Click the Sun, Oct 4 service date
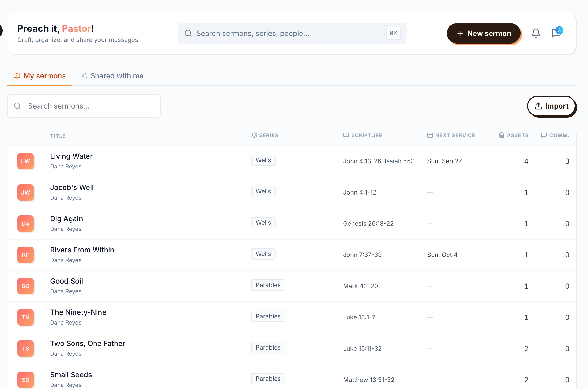The width and height of the screenshot is (588, 389). click(x=442, y=255)
